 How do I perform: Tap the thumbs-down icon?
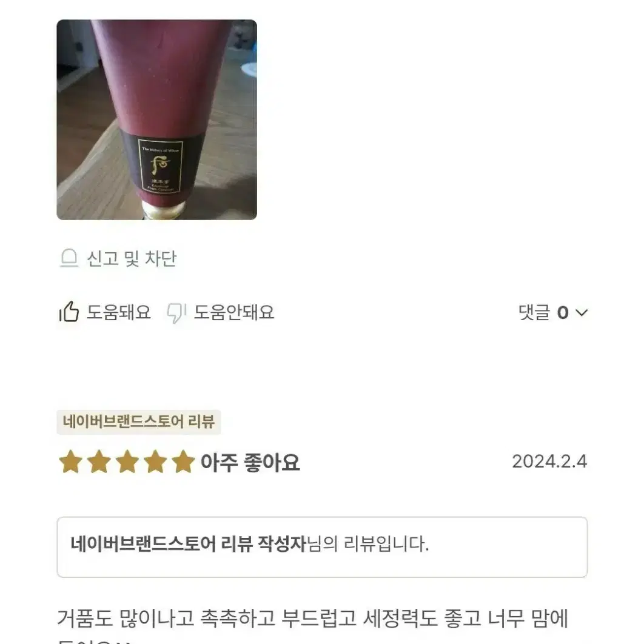176,313
